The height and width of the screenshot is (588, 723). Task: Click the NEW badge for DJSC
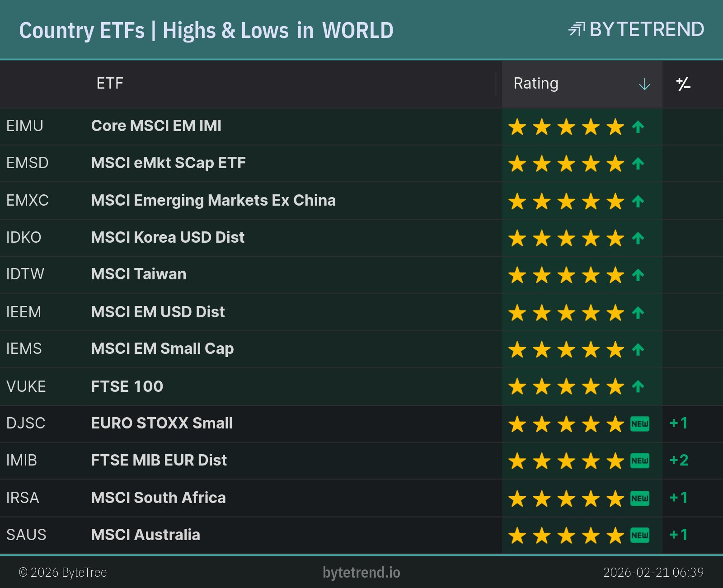tap(640, 424)
